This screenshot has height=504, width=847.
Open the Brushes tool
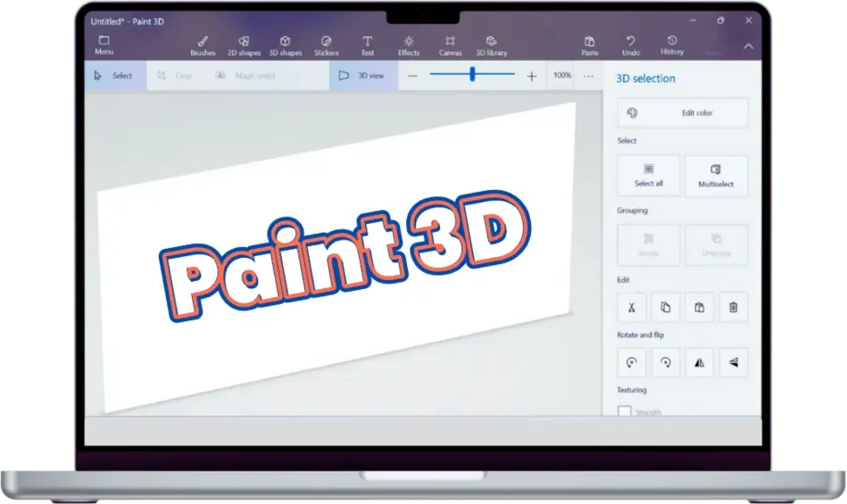203,45
